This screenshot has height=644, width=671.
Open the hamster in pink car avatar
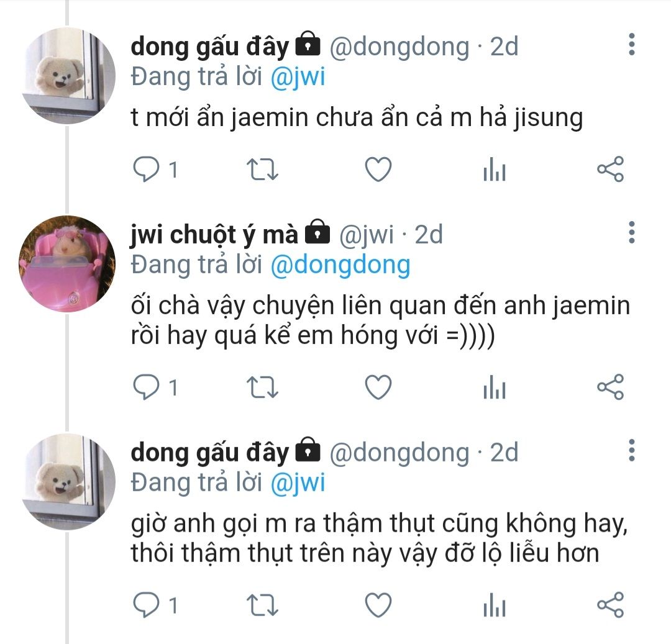(67, 264)
